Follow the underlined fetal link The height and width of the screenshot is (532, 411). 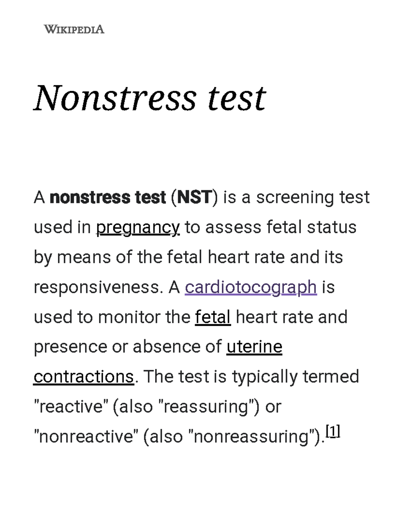[213, 317]
